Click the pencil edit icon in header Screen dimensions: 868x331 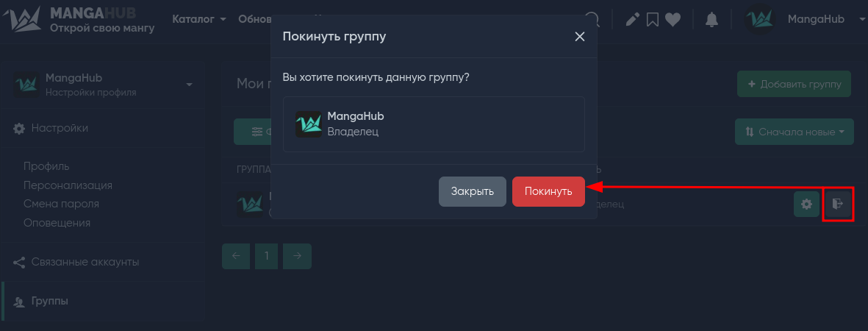pos(632,19)
